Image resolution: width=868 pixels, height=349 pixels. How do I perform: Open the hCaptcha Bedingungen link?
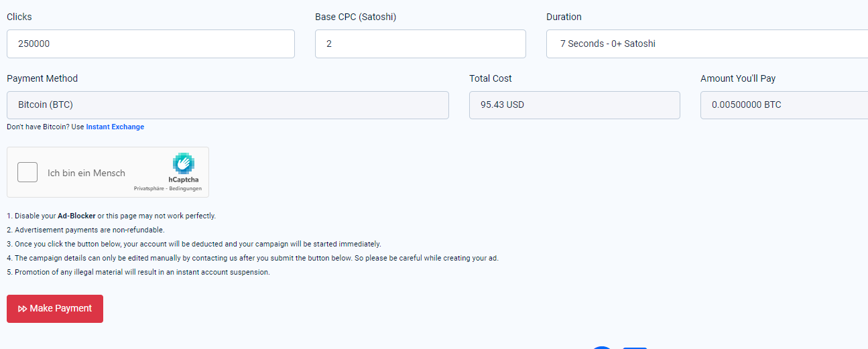click(186, 189)
